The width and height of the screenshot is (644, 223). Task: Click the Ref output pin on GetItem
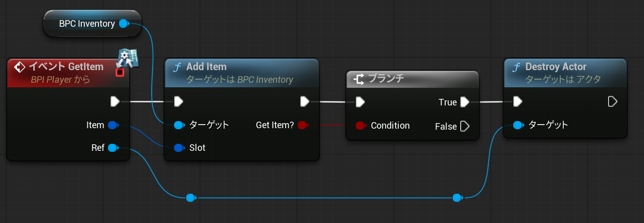[113, 148]
